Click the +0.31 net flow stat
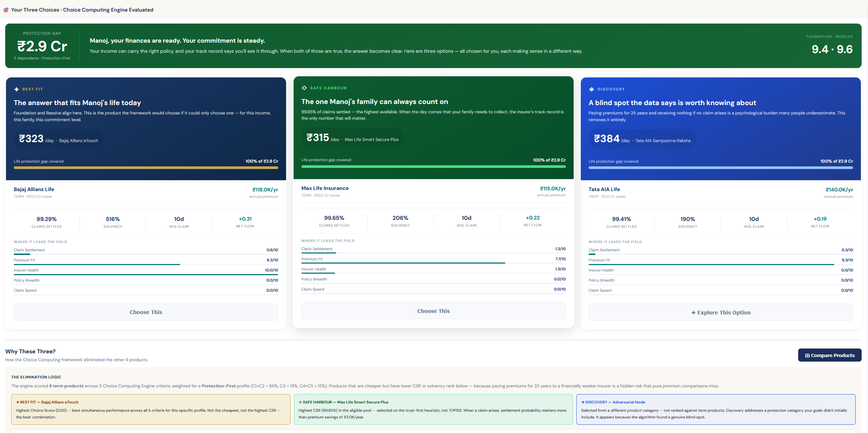The width and height of the screenshot is (868, 433). [245, 222]
